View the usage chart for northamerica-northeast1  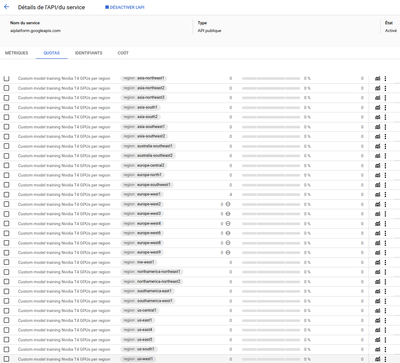pos(377,272)
